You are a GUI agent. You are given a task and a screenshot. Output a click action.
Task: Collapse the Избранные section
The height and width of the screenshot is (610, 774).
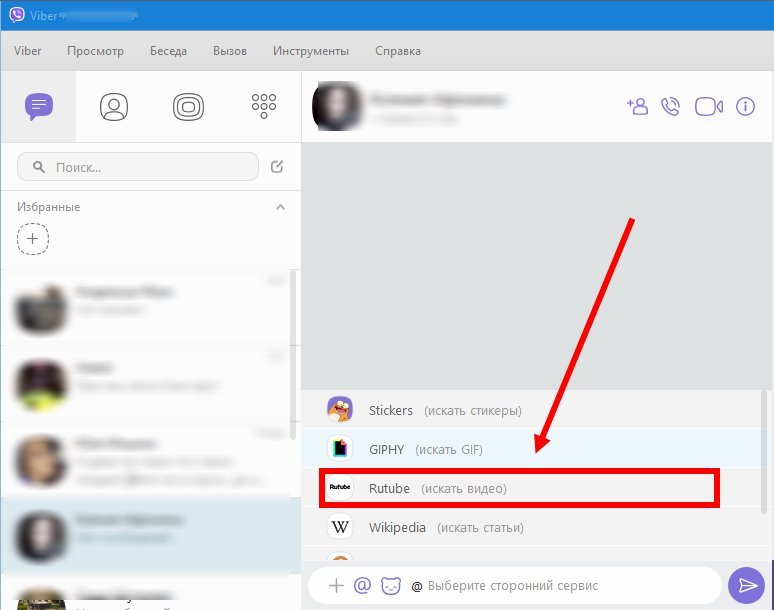point(280,207)
